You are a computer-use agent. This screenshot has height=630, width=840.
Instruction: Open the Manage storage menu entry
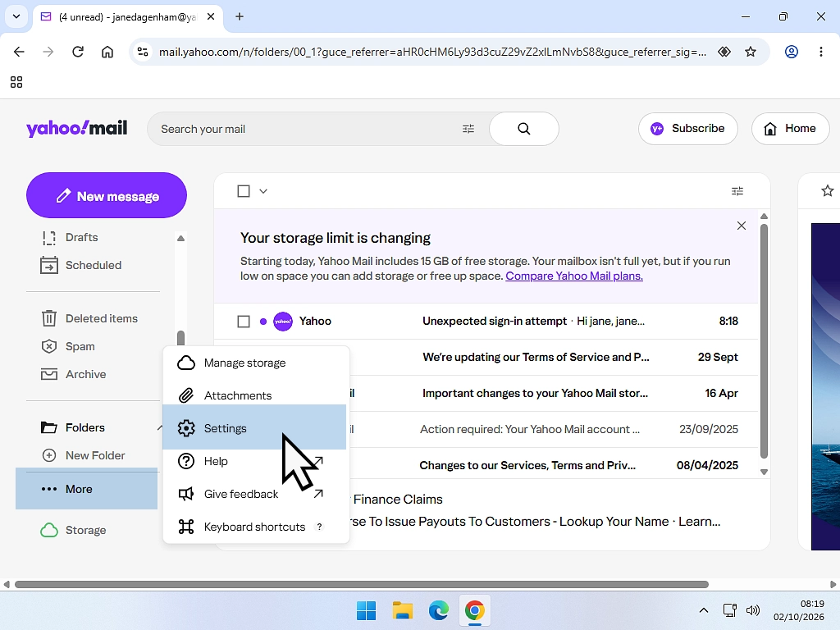point(255,363)
